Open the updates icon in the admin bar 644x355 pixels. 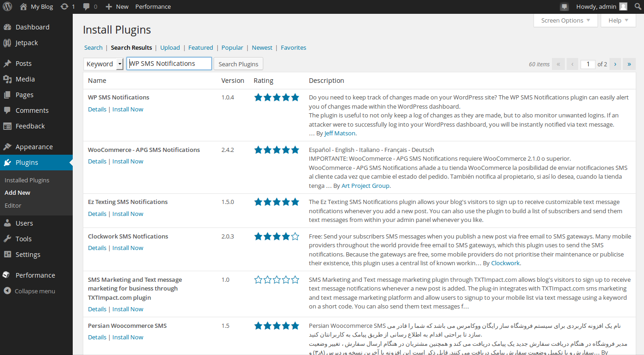pyautogui.click(x=64, y=6)
